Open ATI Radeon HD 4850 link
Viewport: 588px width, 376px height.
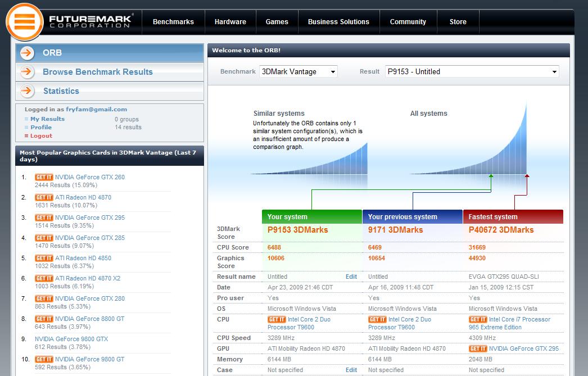point(83,259)
